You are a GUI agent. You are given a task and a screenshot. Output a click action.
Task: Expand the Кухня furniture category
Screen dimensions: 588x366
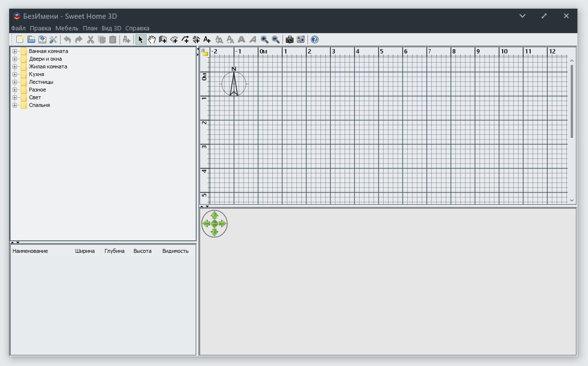tap(15, 75)
